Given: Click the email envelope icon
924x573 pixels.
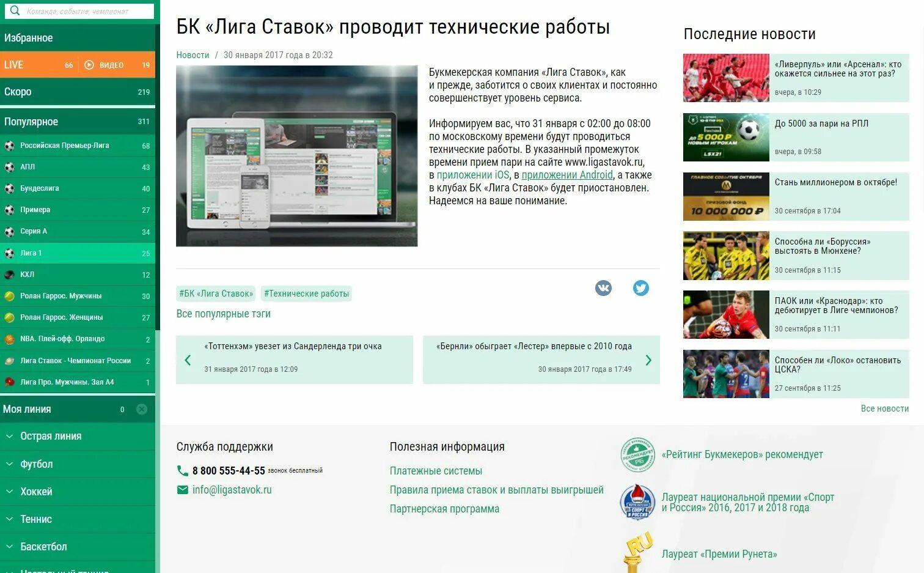Looking at the screenshot, I should point(182,490).
